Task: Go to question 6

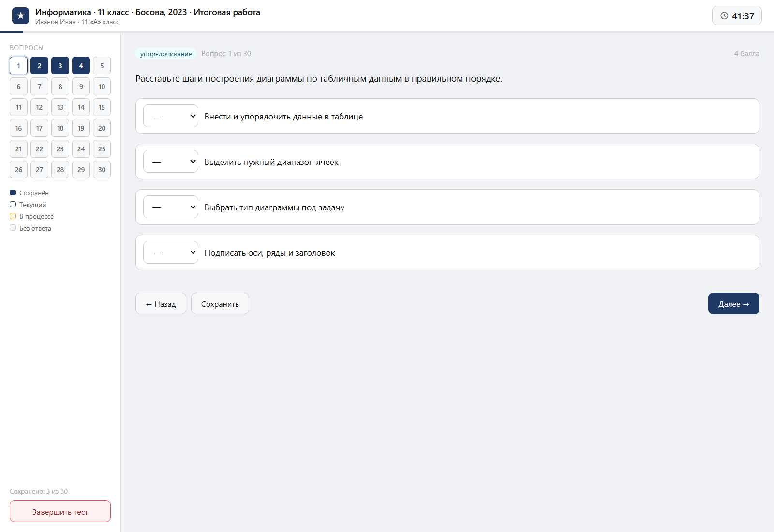Action: 18,87
